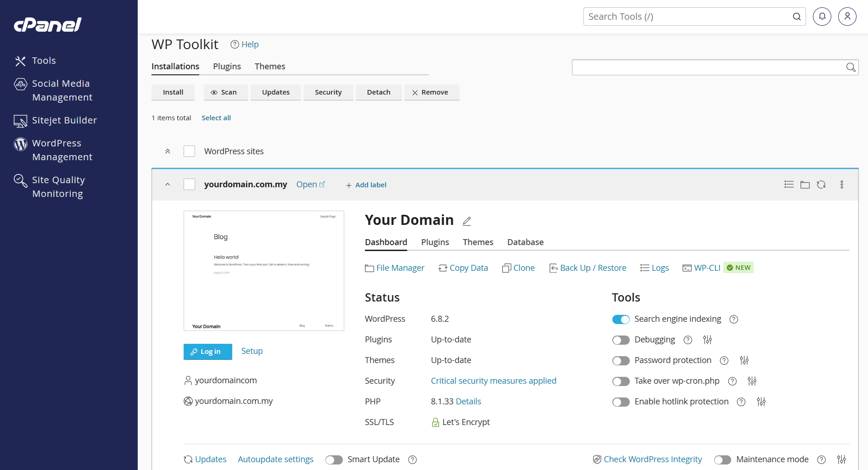Open the site Themes tab
Image resolution: width=868 pixels, height=470 pixels.
pos(478,242)
